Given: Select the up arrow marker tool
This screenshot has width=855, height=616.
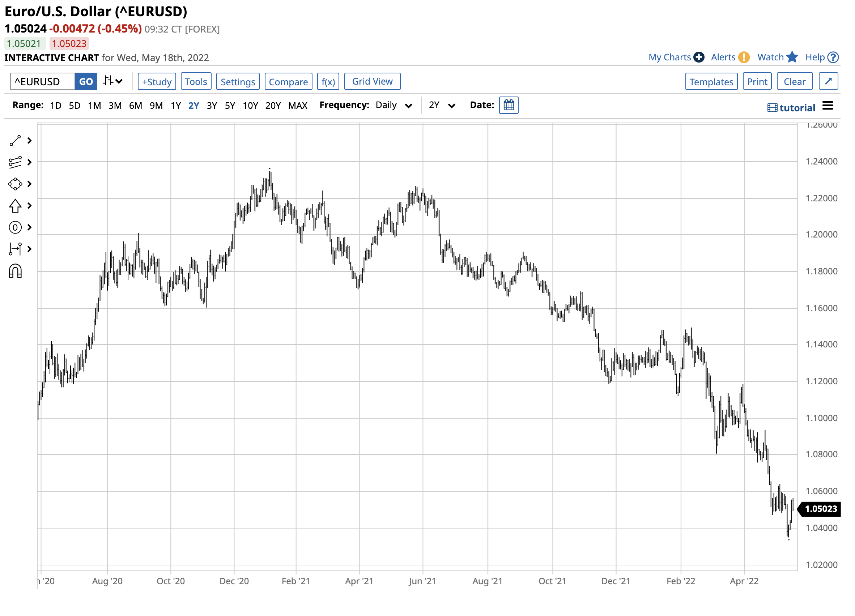Looking at the screenshot, I should 15,206.
